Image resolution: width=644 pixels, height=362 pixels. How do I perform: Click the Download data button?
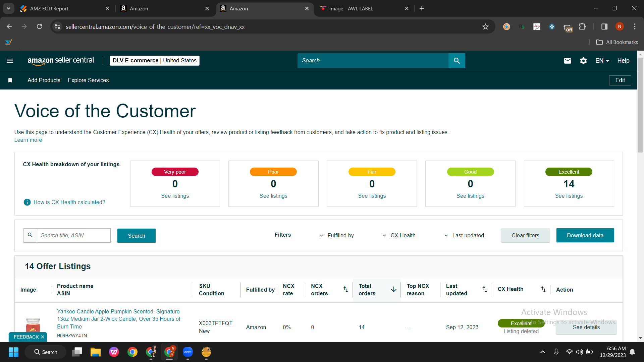585,235
